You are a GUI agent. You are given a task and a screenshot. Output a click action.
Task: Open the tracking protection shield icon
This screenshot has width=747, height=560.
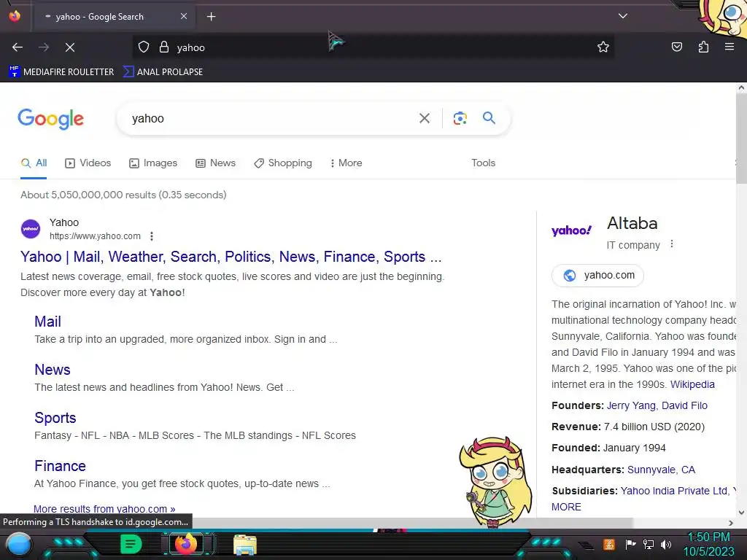coord(144,47)
